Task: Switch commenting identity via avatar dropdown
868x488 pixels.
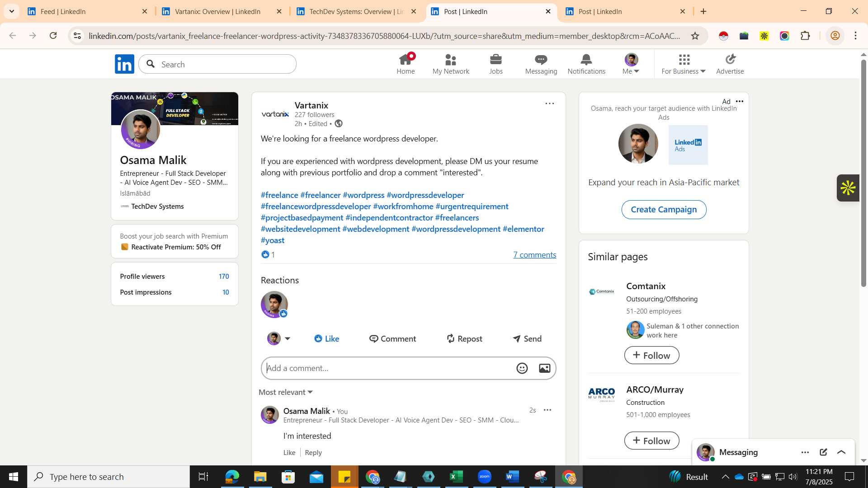Action: point(278,338)
